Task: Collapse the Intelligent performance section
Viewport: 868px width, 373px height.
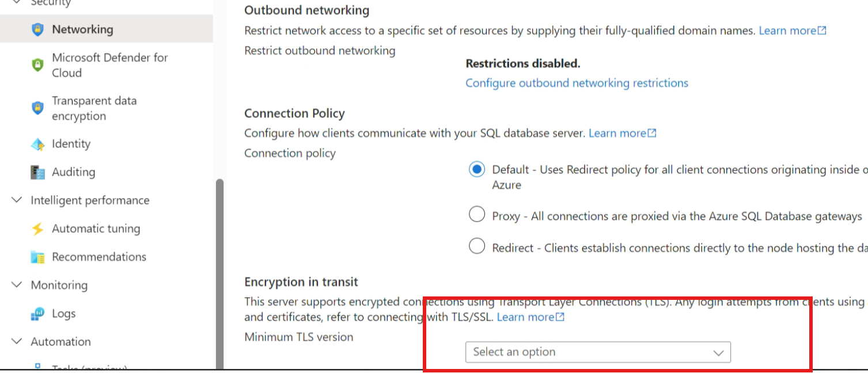Action: point(17,200)
